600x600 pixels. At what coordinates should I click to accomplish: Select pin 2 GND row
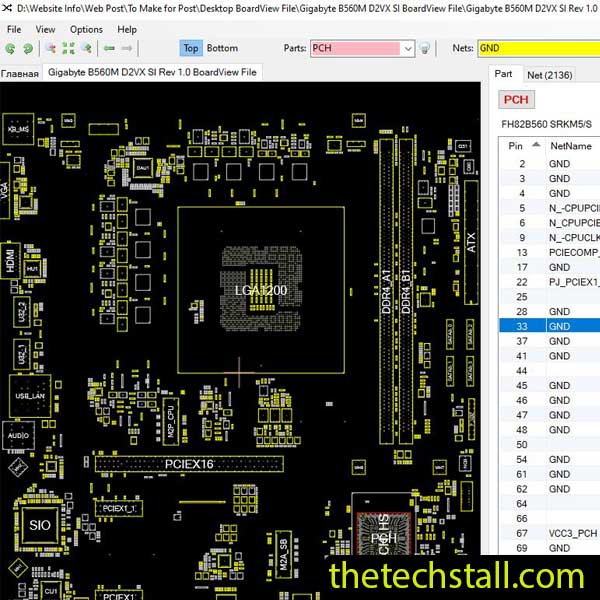point(549,164)
